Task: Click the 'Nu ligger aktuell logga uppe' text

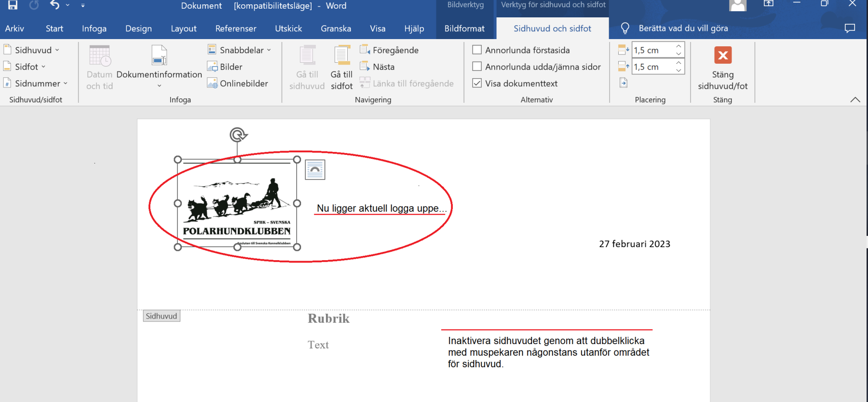Action: click(381, 208)
